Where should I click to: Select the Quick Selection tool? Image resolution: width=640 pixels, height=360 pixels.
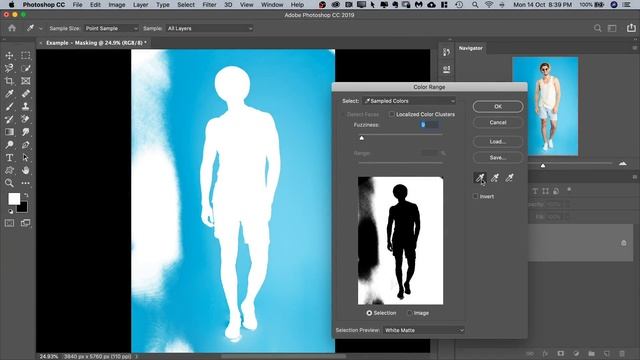(x=25, y=68)
